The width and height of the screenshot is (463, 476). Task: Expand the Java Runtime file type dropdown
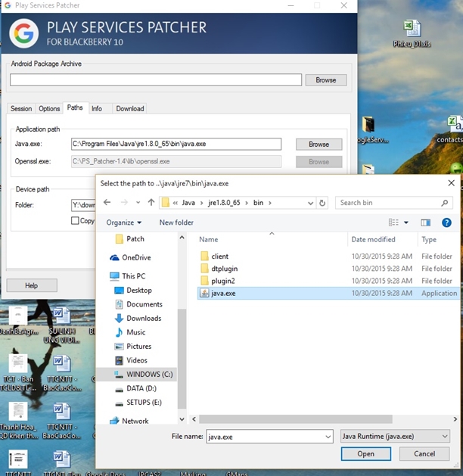click(x=443, y=437)
